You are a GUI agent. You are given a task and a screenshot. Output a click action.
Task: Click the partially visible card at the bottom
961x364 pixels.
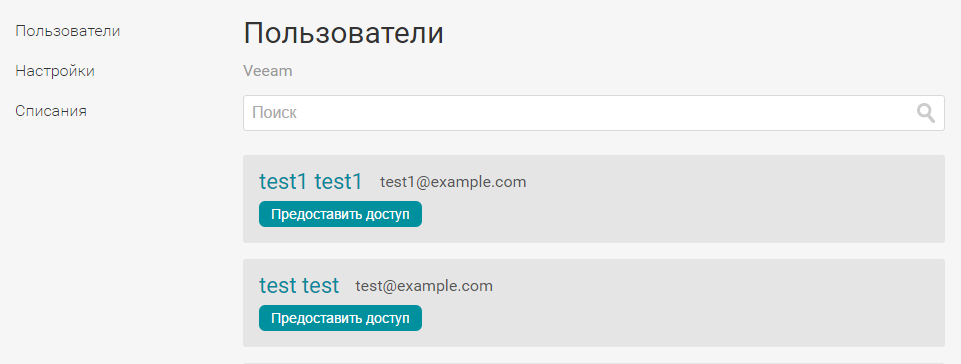pyautogui.click(x=593, y=363)
